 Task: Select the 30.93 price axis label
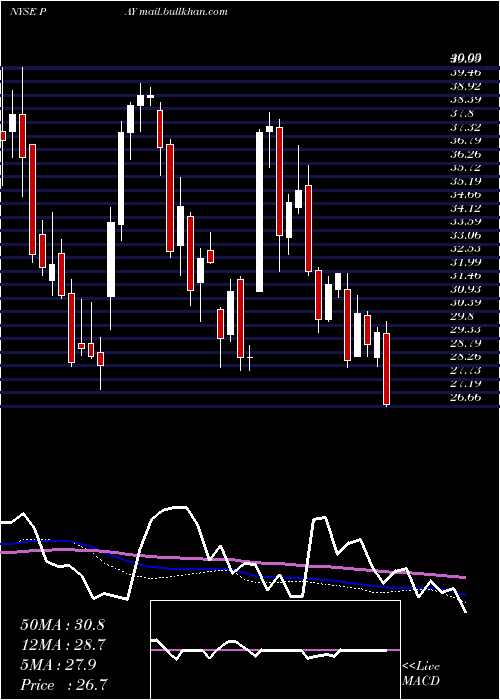tap(466, 289)
